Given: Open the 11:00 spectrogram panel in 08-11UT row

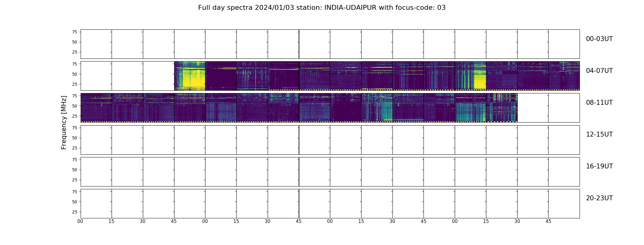Looking at the screenshot, I should click(x=470, y=108).
